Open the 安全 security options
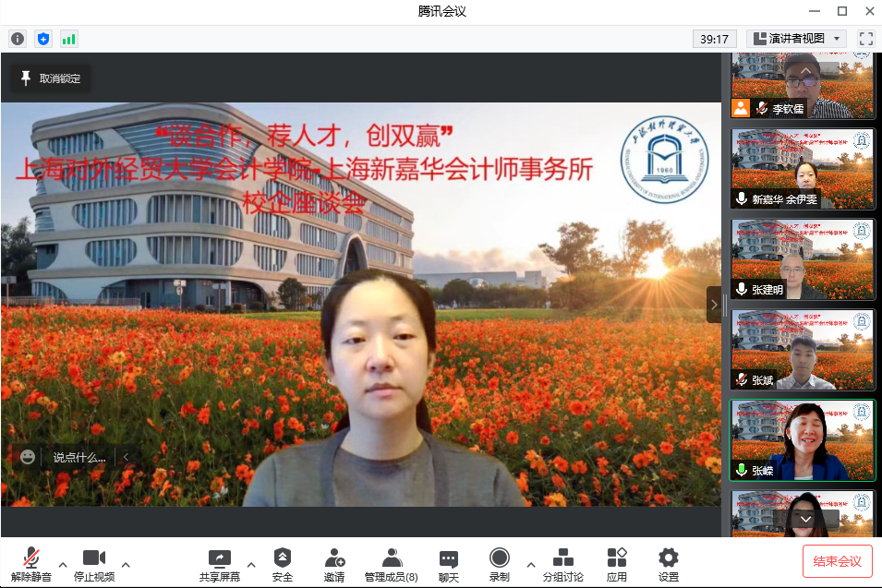Image resolution: width=882 pixels, height=588 pixels. pyautogui.click(x=282, y=564)
